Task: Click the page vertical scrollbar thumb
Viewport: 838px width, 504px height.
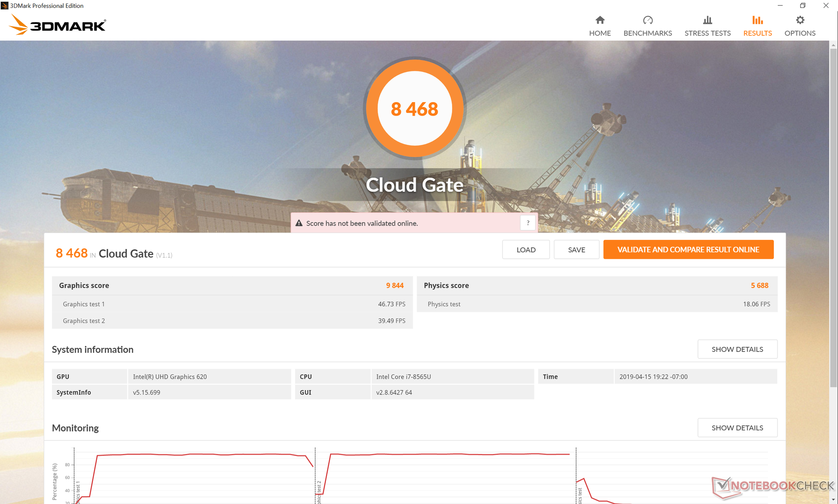Action: click(833, 218)
